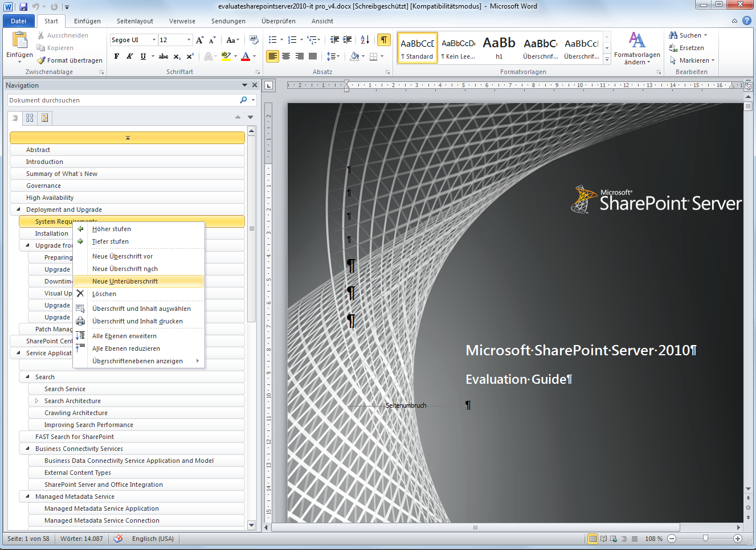Image resolution: width=756 pixels, height=550 pixels.
Task: Open Word Help question mark
Action: 746,20
